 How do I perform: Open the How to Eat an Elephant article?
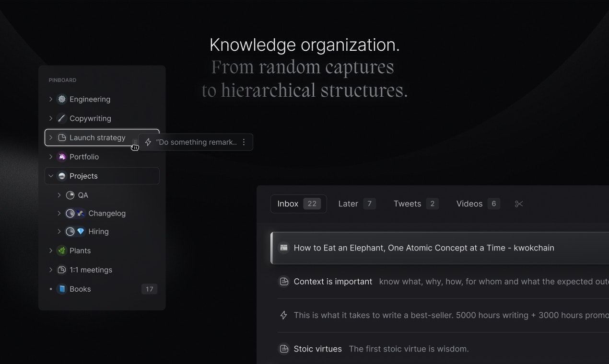click(x=440, y=248)
